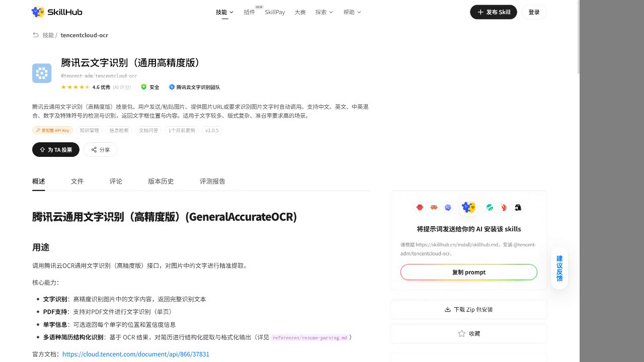Click the 需配置 API Key tag

[53, 130]
